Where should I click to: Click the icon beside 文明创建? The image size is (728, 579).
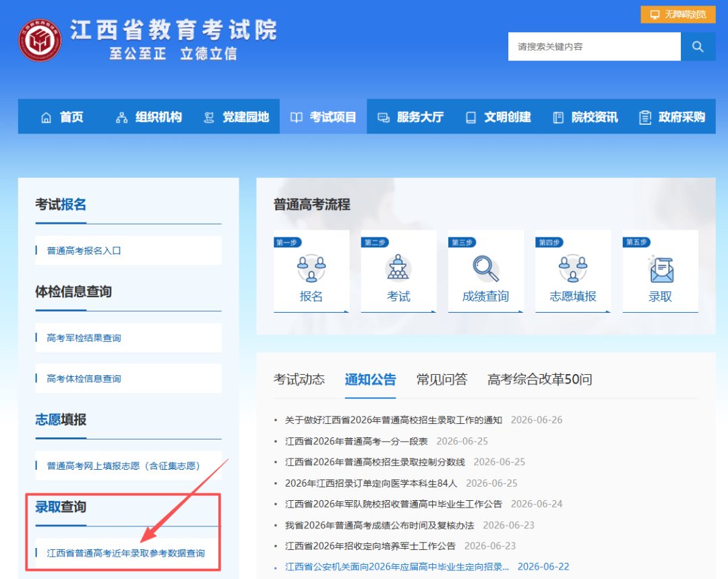[x=471, y=117]
